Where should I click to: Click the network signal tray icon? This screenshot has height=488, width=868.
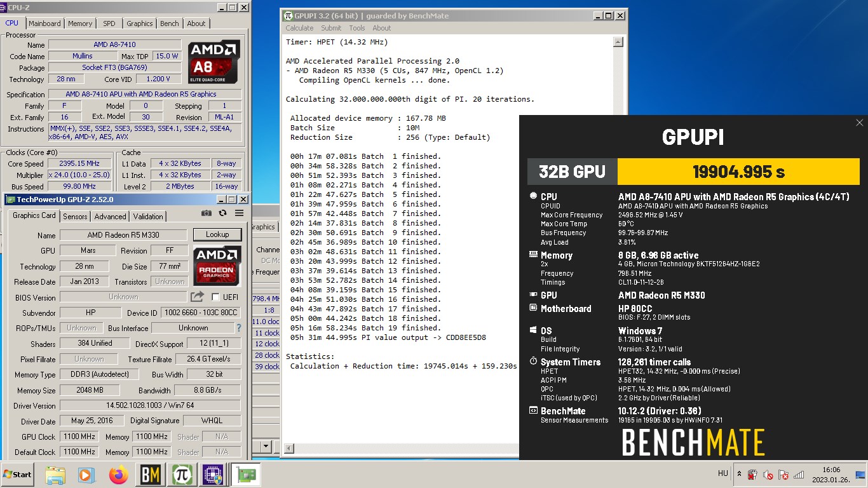click(x=799, y=475)
